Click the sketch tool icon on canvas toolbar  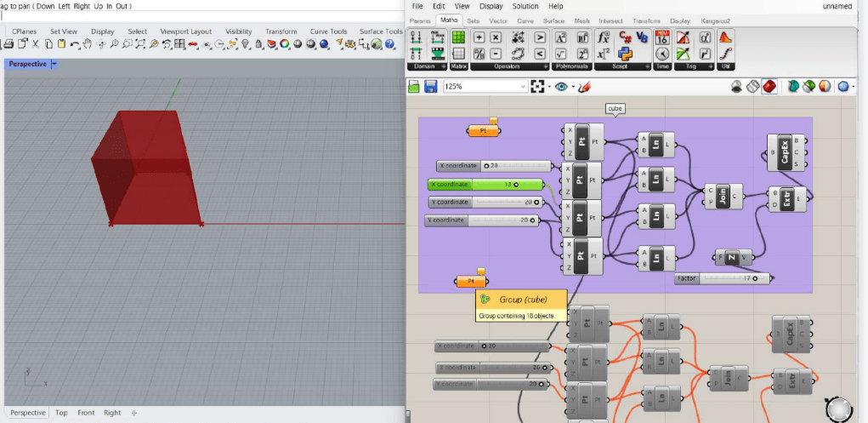[x=584, y=87]
